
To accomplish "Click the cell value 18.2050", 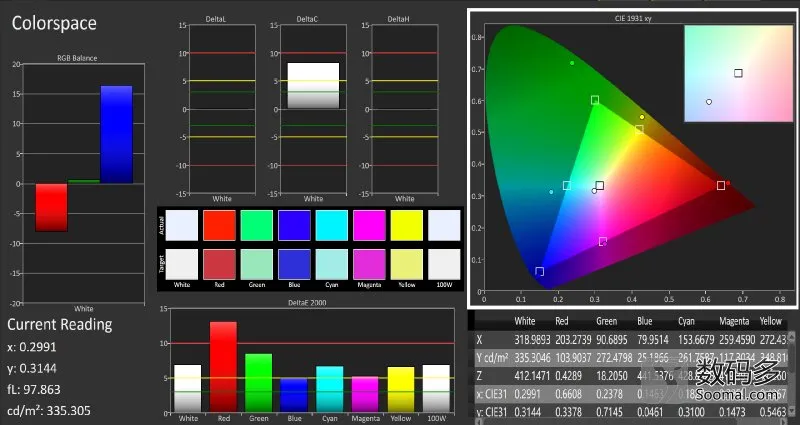I will point(612,376).
